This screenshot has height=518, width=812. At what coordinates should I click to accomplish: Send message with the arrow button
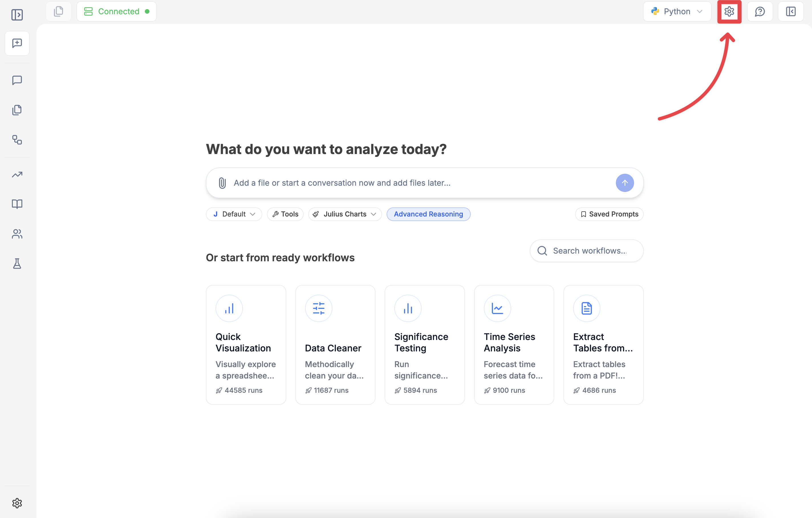[x=624, y=183]
